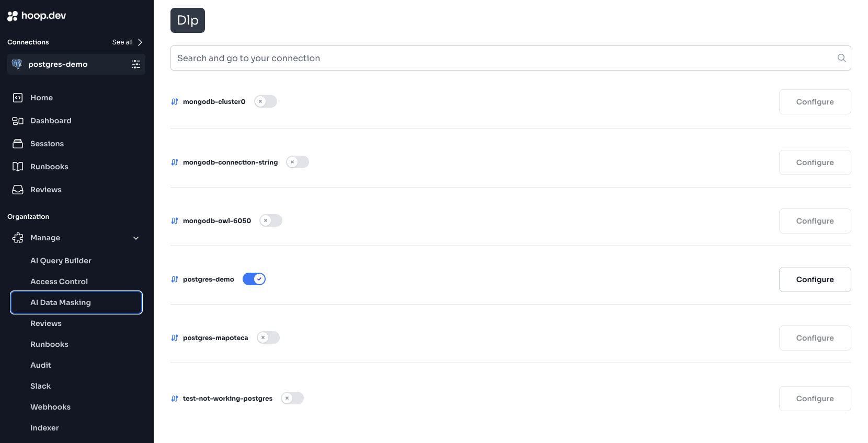Open Dashboard via its sidebar icon
Viewport: 868px width, 443px height.
18,121
